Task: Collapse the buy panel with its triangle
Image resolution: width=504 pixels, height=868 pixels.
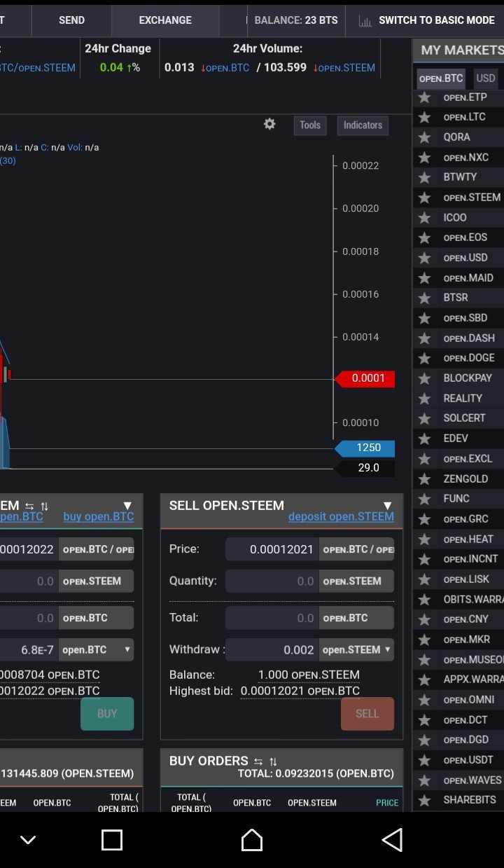Action: coord(127,506)
